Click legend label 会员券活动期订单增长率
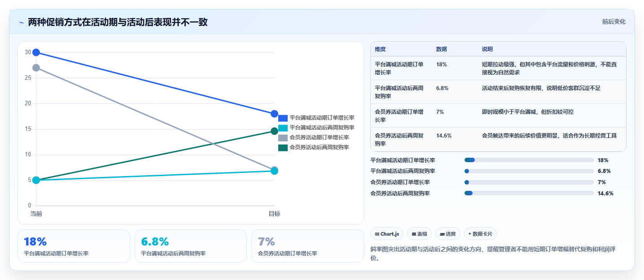The height and width of the screenshot is (280, 644). tap(319, 138)
